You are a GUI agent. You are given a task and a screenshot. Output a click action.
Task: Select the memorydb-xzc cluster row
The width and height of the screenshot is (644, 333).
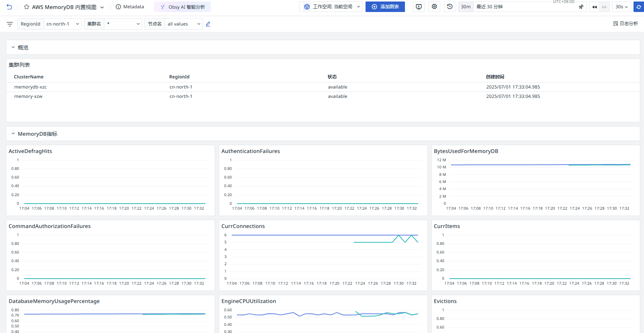click(x=323, y=87)
